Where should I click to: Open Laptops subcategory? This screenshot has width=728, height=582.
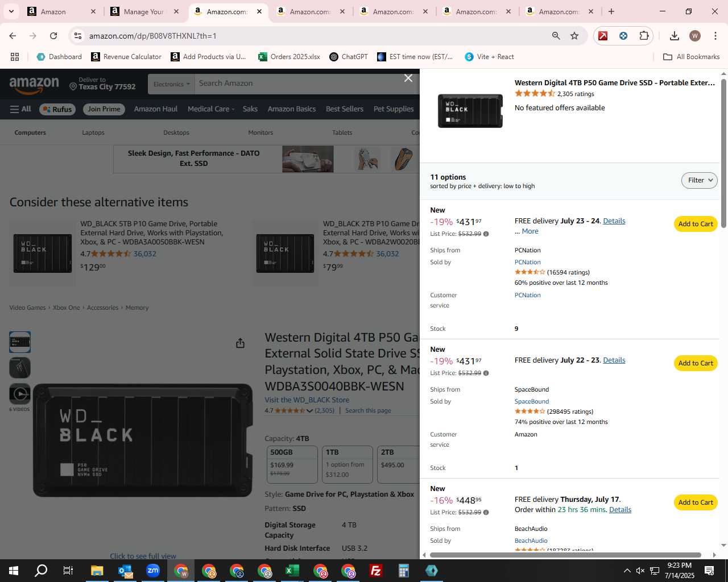pyautogui.click(x=93, y=132)
